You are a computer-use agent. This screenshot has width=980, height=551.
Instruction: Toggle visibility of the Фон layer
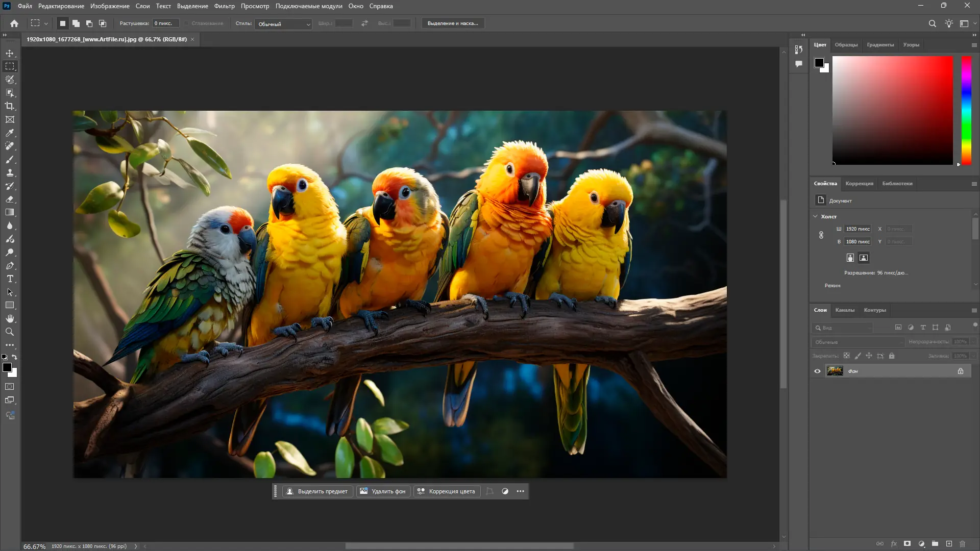pos(818,371)
